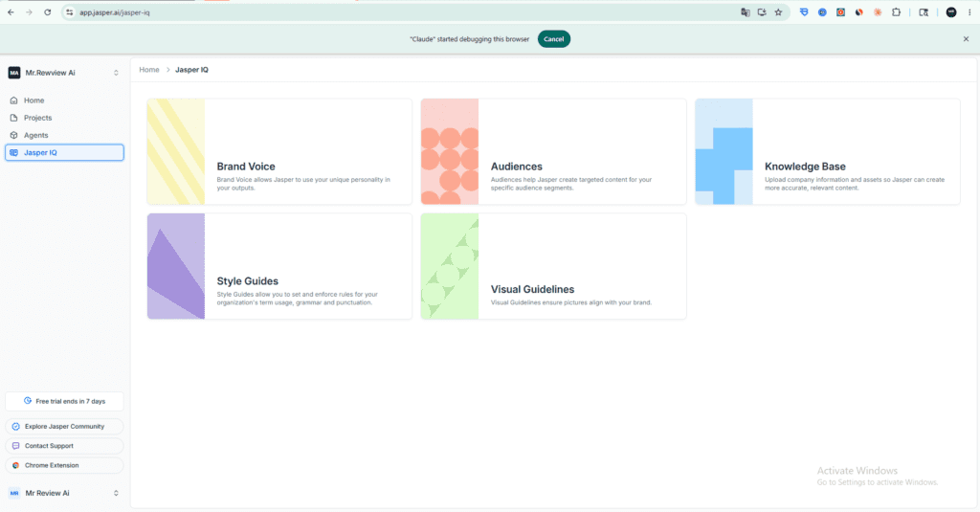
Task: Open the browser Extensions puzzle icon
Action: (x=896, y=12)
